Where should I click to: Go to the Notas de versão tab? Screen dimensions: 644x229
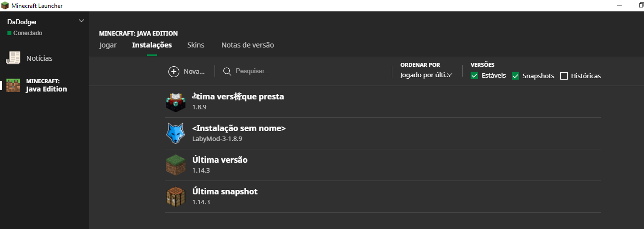pyautogui.click(x=248, y=45)
